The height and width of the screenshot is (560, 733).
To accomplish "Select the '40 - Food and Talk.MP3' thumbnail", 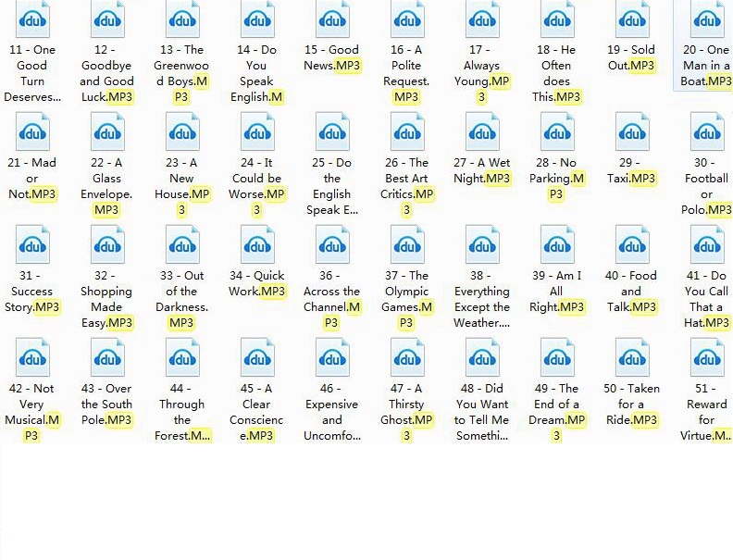I will 632,245.
